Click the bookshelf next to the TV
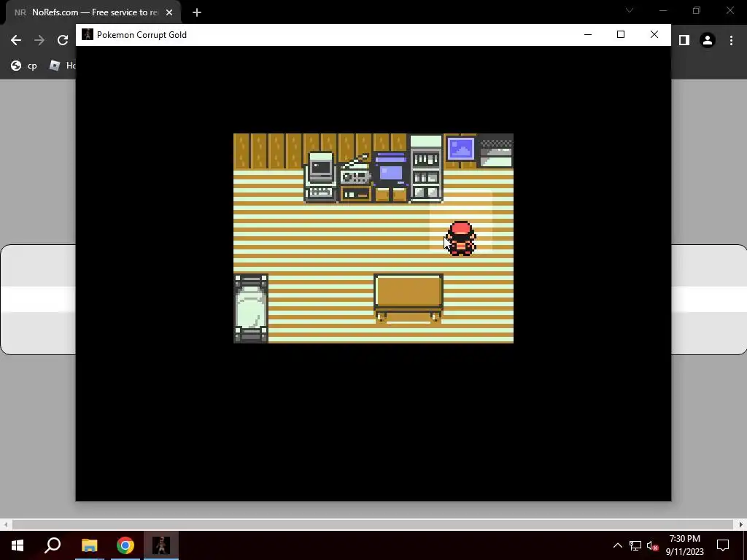This screenshot has width=747, height=560. (x=426, y=168)
